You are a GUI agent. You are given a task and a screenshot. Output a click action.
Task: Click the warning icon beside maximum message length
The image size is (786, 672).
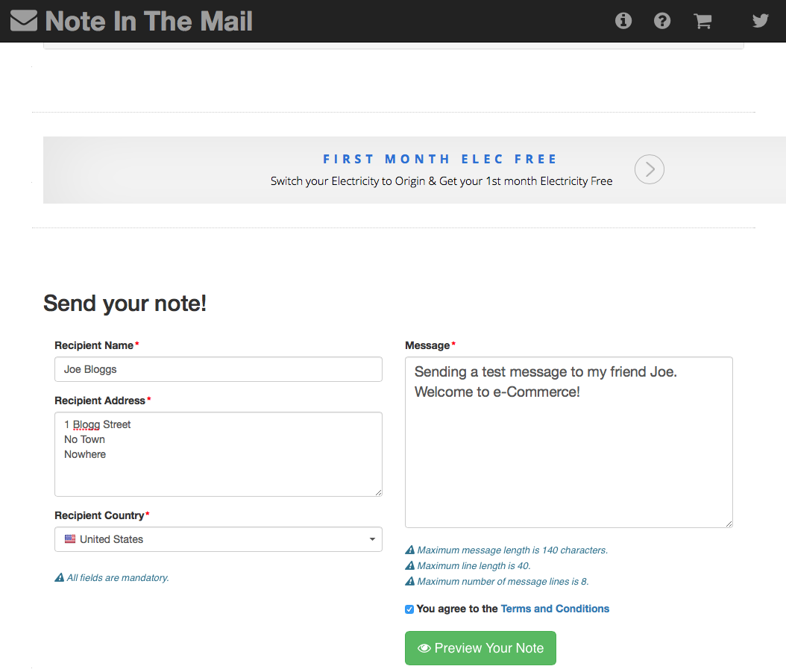pos(409,550)
